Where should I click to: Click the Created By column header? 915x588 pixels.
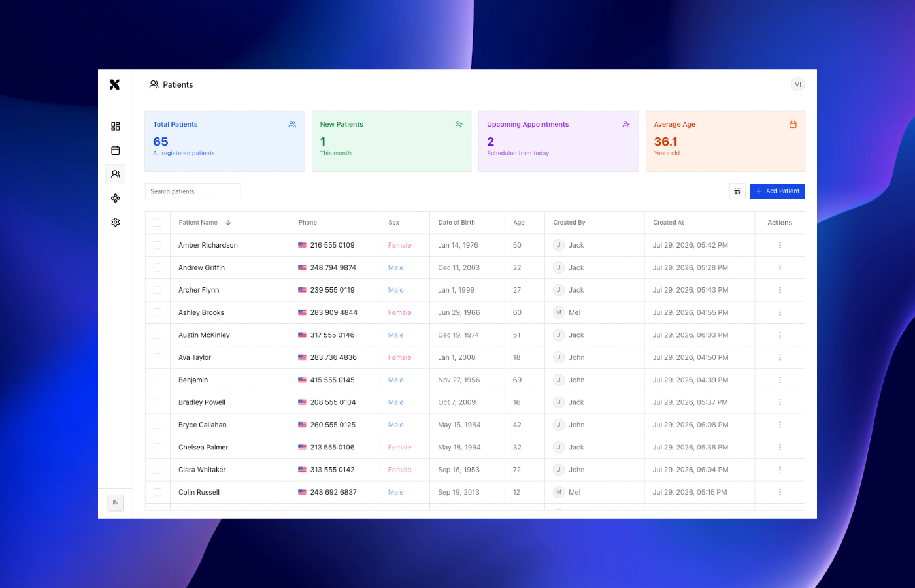pyautogui.click(x=569, y=223)
